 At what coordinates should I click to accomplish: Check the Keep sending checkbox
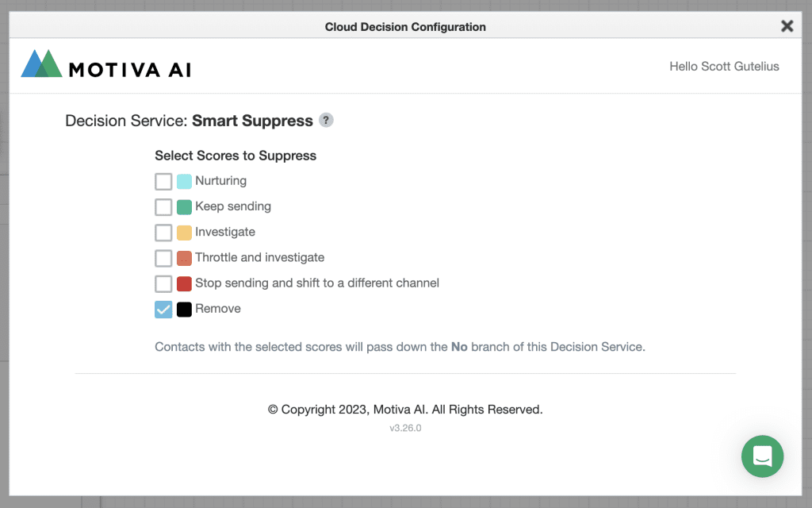click(x=163, y=207)
